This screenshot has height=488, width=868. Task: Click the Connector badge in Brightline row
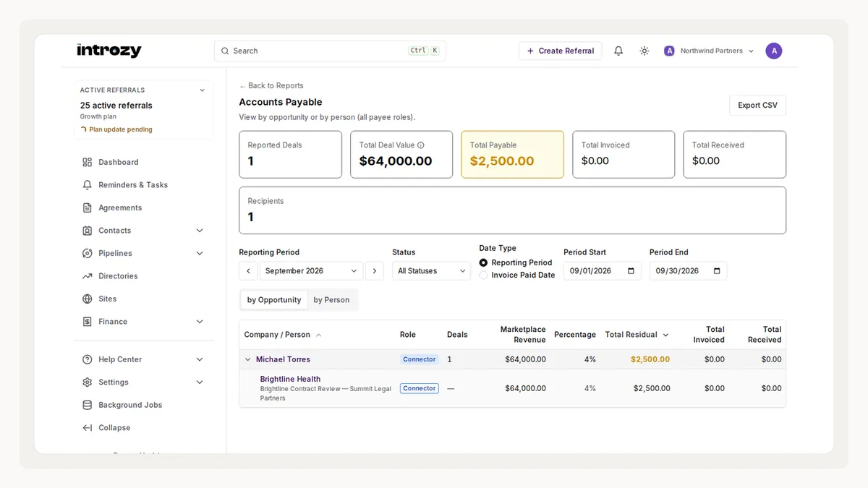pyautogui.click(x=420, y=388)
